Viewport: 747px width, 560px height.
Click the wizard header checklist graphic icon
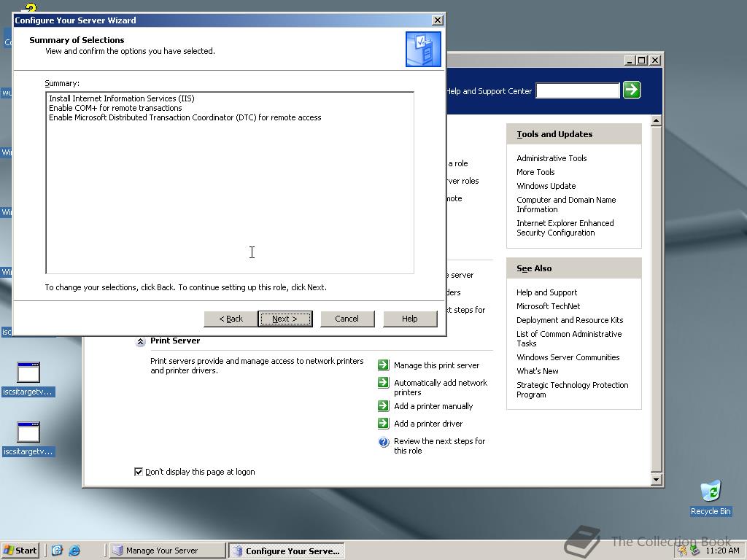pos(423,49)
